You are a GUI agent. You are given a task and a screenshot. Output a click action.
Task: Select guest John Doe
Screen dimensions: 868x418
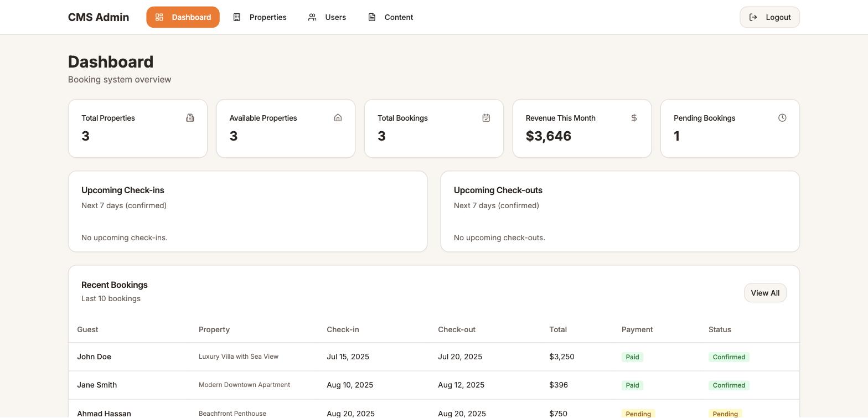(94, 357)
